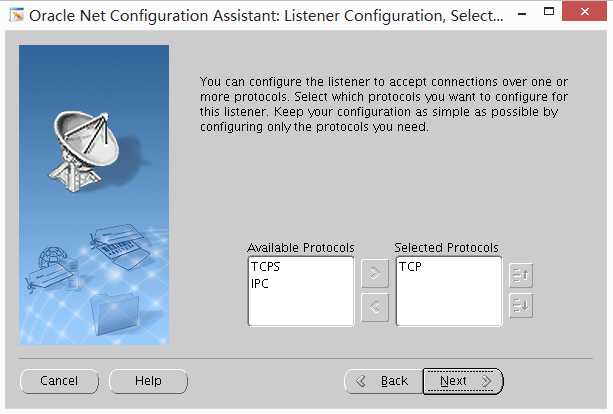
Task: Select TCPS in Available Protocols
Action: [x=265, y=268]
